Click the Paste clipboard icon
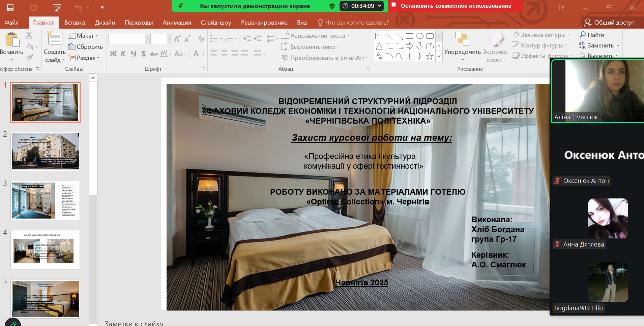Image resolution: width=644 pixels, height=326 pixels. click(x=12, y=40)
